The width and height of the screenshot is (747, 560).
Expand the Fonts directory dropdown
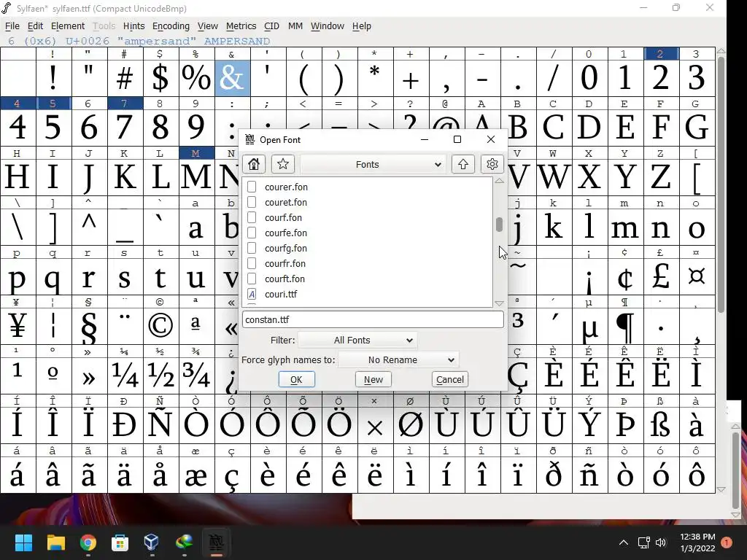click(x=373, y=164)
